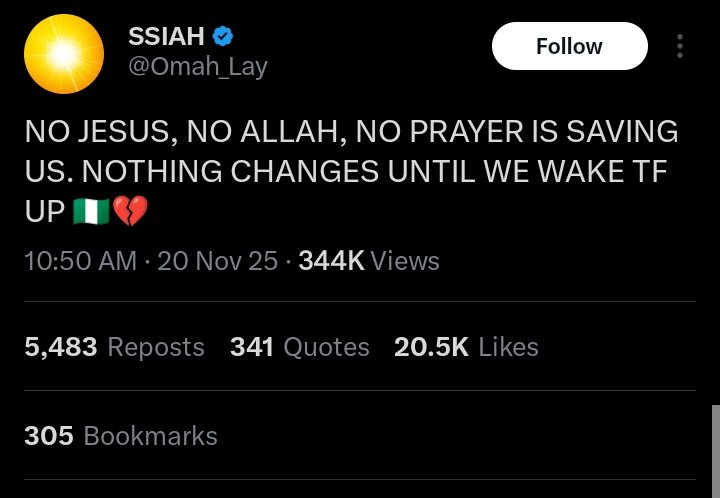Viewport: 720px width, 498px height.
Task: Show the 341 Quotes list
Action: (x=299, y=347)
